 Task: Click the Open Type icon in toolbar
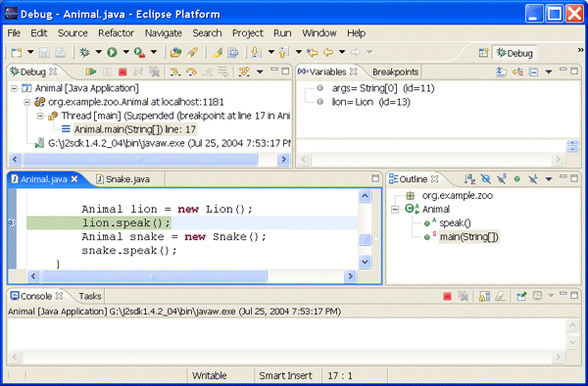[175, 53]
